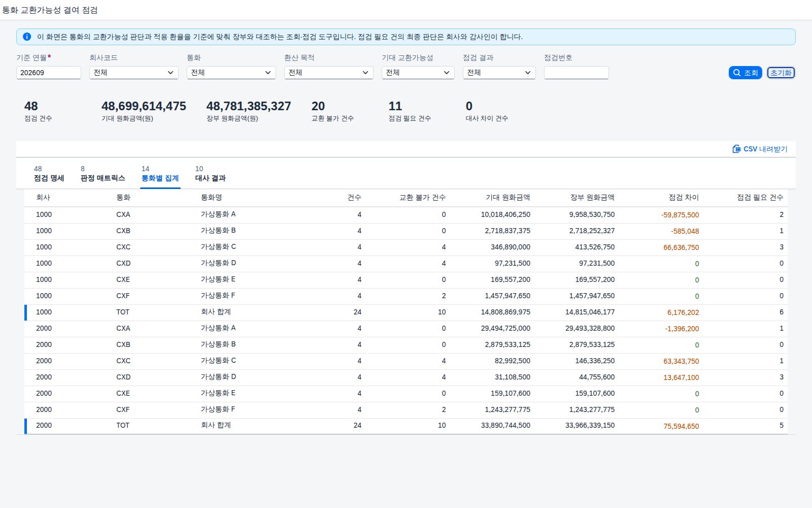Viewport: 812px width, 508px height.
Task: Expand the 환산 목적 dropdown
Action: click(x=329, y=73)
